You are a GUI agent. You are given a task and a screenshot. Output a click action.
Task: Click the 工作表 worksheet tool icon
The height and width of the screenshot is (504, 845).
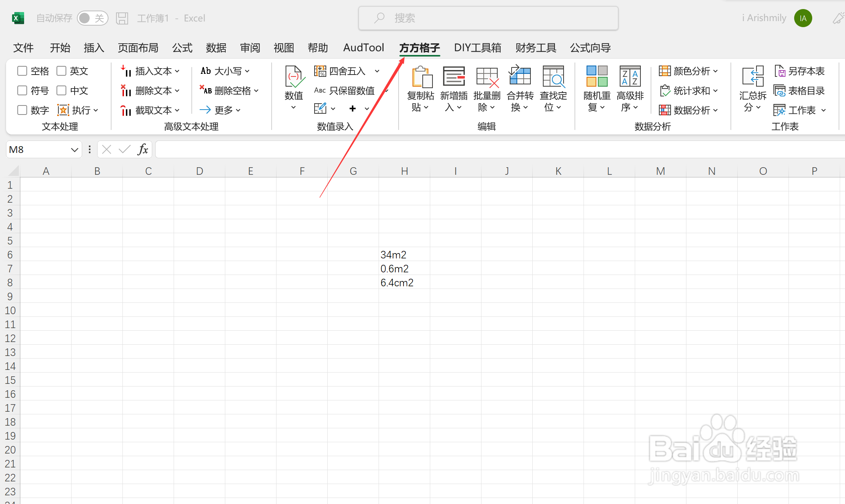pyautogui.click(x=779, y=110)
